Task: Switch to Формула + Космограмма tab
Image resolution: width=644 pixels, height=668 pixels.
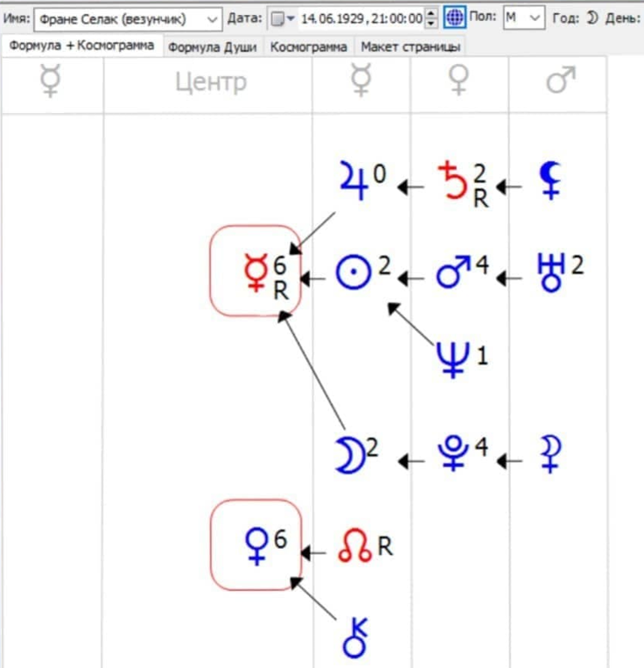Action: 81,46
